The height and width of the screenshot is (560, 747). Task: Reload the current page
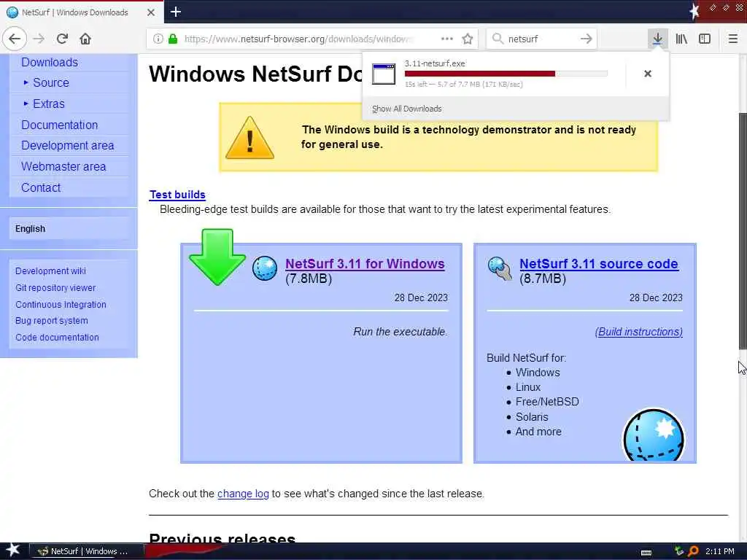point(62,39)
